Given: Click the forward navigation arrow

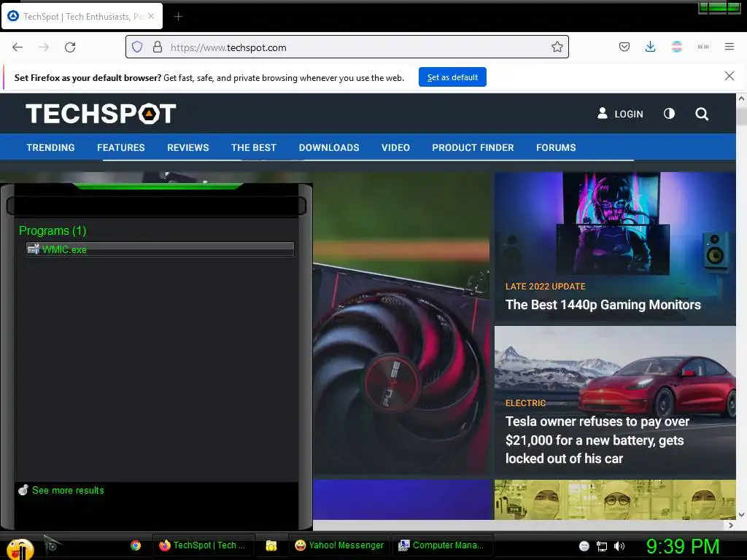Looking at the screenshot, I should (x=44, y=47).
